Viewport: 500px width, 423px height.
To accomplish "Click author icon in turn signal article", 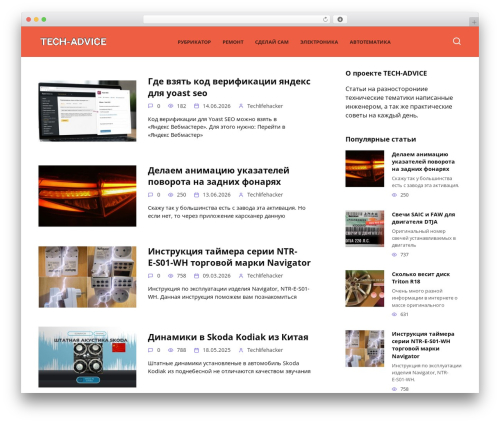I will click(x=241, y=195).
